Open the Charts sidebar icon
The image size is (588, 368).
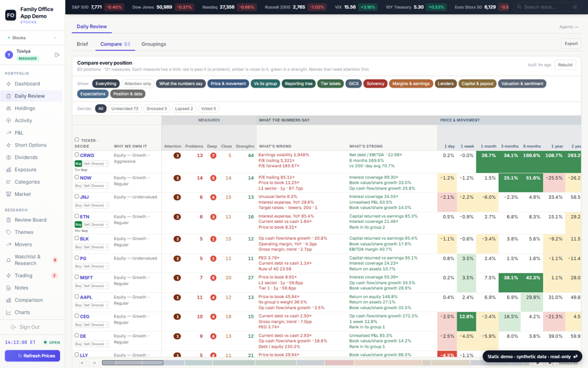8,312
